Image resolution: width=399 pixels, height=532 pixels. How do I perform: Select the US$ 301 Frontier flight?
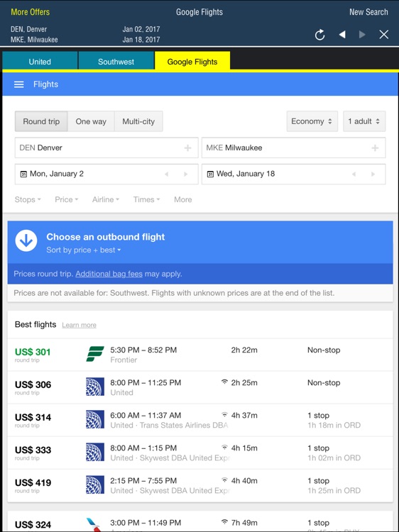point(200,355)
